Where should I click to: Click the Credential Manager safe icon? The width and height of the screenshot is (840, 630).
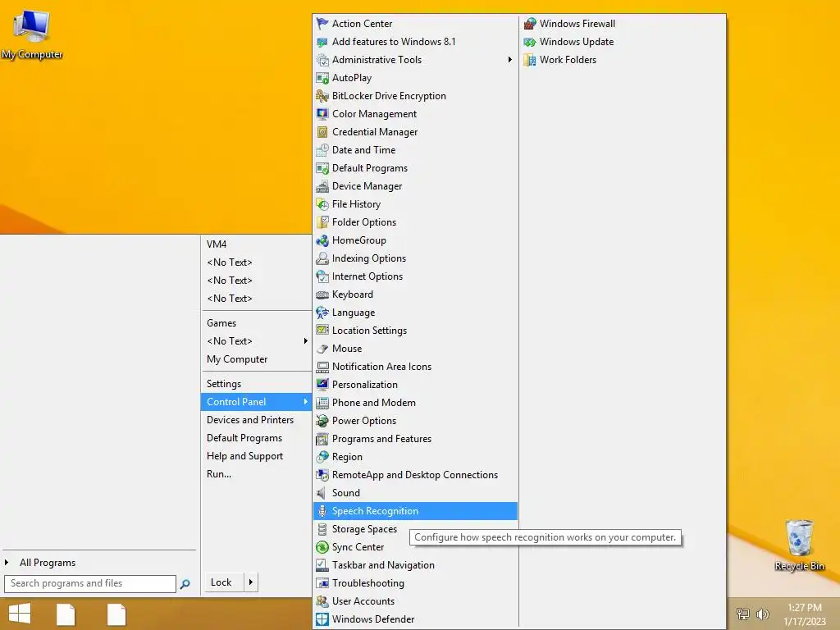(x=322, y=132)
